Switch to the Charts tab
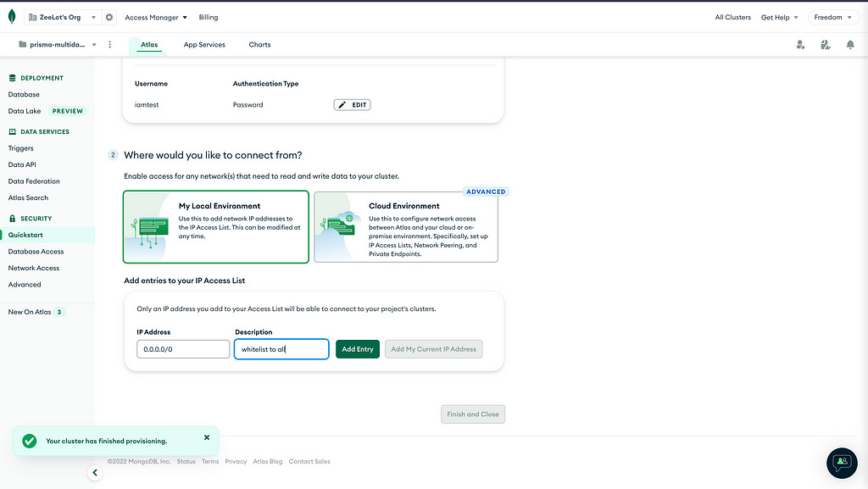Image resolution: width=868 pixels, height=489 pixels. tap(259, 45)
